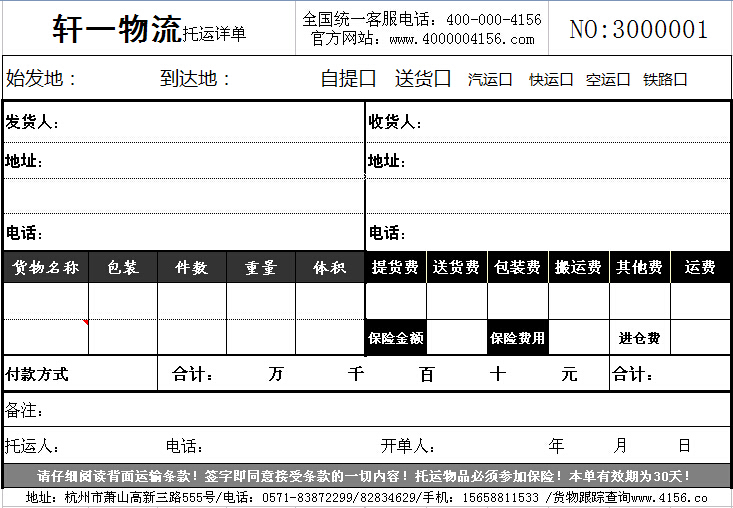Click the 进仓费 label cell

tap(639, 338)
